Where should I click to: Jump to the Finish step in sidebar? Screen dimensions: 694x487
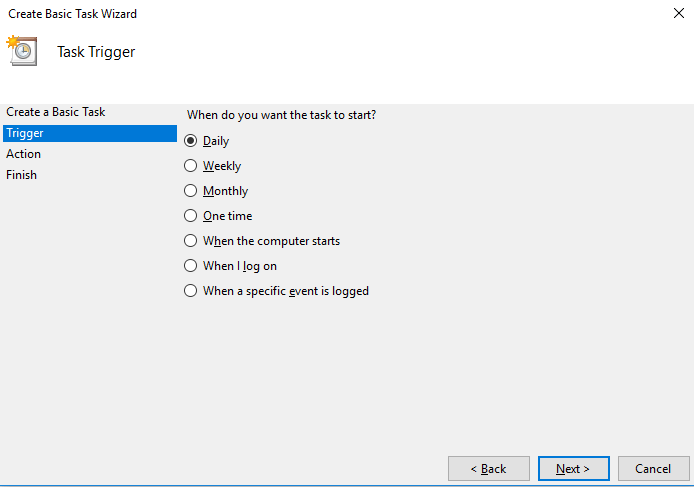pos(22,175)
